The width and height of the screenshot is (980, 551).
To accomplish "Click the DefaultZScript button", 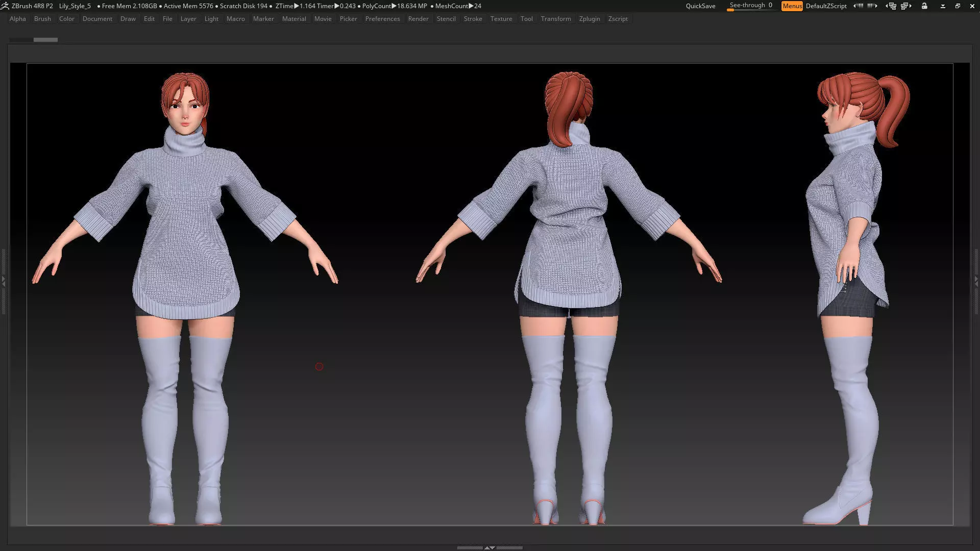I will pyautogui.click(x=826, y=6).
